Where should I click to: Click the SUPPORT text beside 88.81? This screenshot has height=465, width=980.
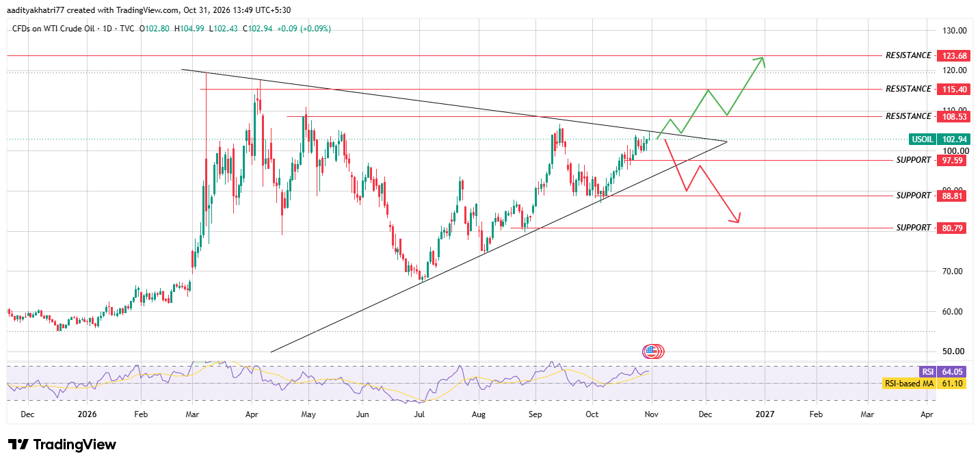coord(914,196)
